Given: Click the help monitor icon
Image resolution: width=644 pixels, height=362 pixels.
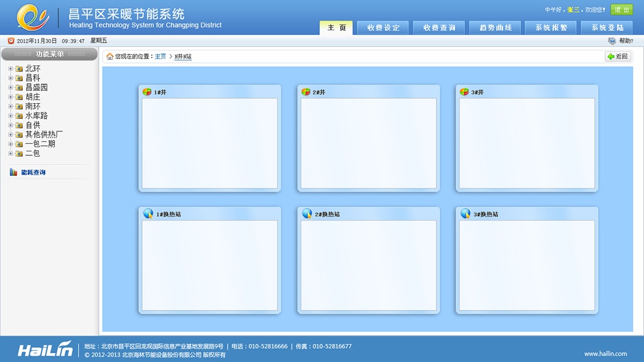Looking at the screenshot, I should 612,41.
